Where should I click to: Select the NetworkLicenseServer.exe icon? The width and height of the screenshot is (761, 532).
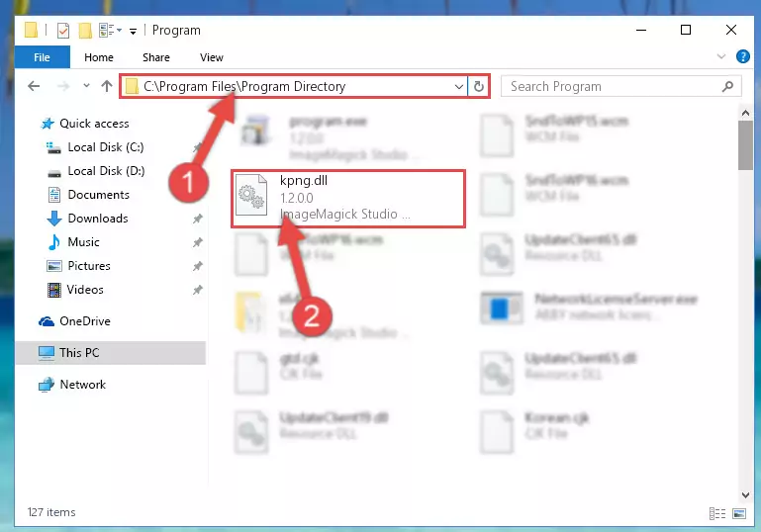(502, 308)
